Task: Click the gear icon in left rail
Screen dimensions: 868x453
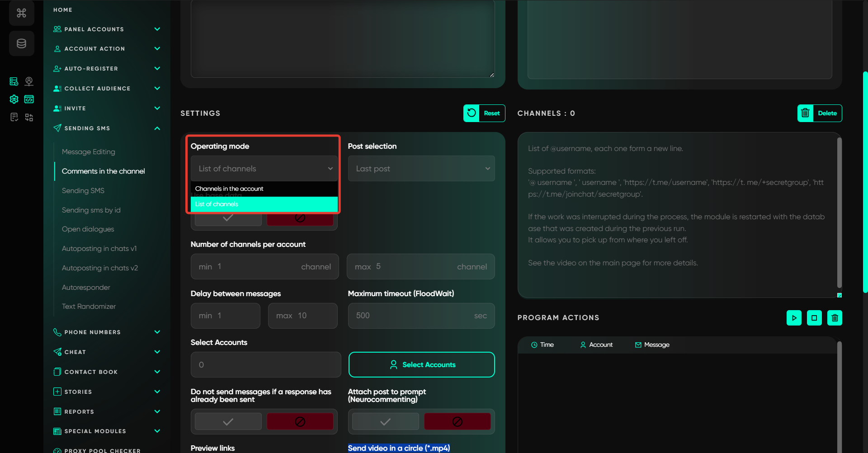Action: click(14, 99)
